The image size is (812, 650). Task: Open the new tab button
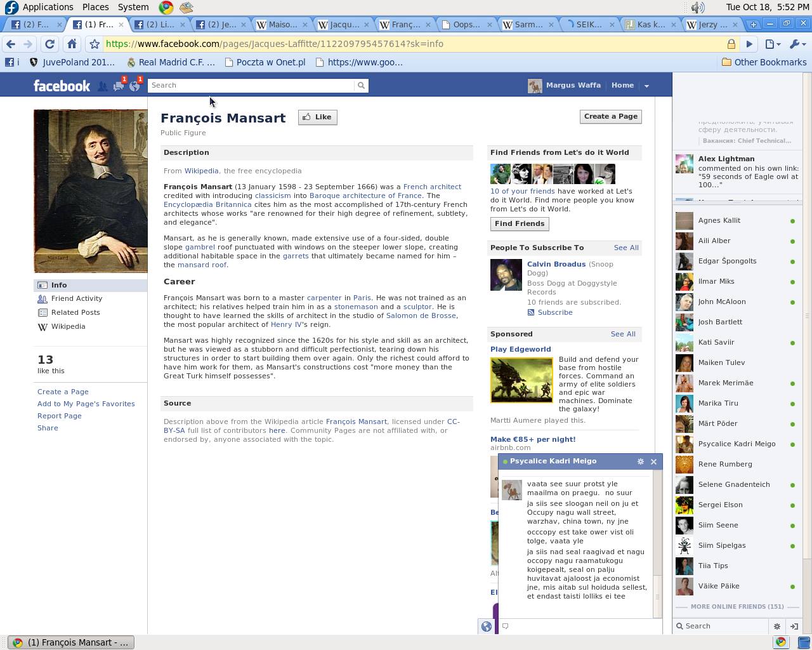click(x=753, y=24)
